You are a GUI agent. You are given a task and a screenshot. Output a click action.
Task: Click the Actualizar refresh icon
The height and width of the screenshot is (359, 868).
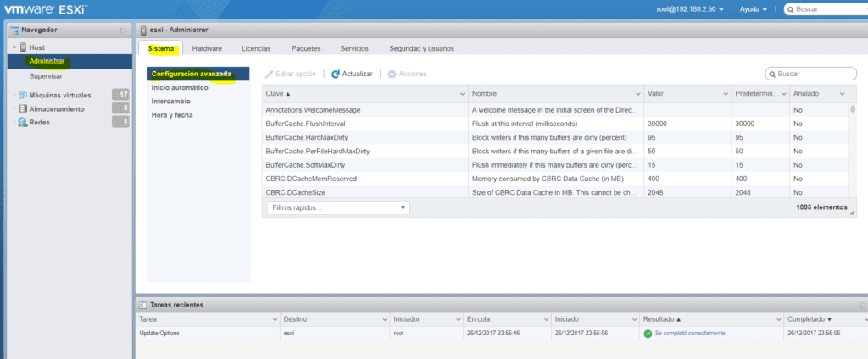[336, 74]
